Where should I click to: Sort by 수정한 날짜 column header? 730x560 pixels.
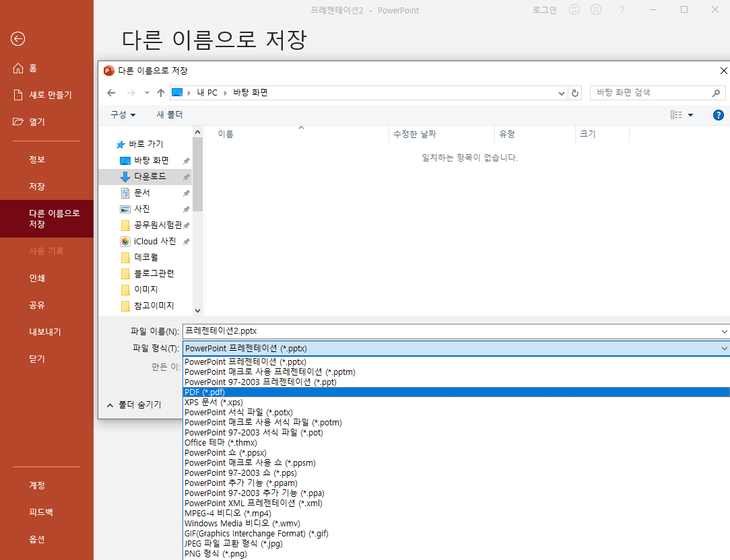point(441,134)
